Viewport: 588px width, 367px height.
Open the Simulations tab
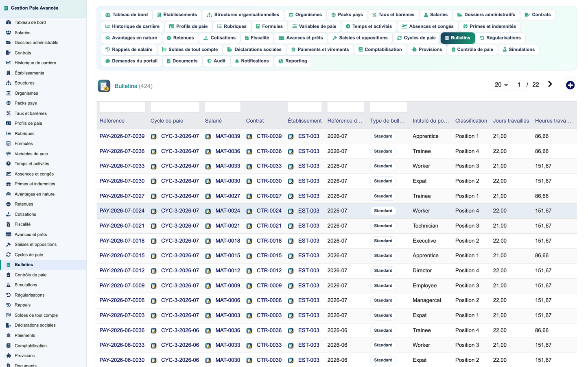(518, 50)
